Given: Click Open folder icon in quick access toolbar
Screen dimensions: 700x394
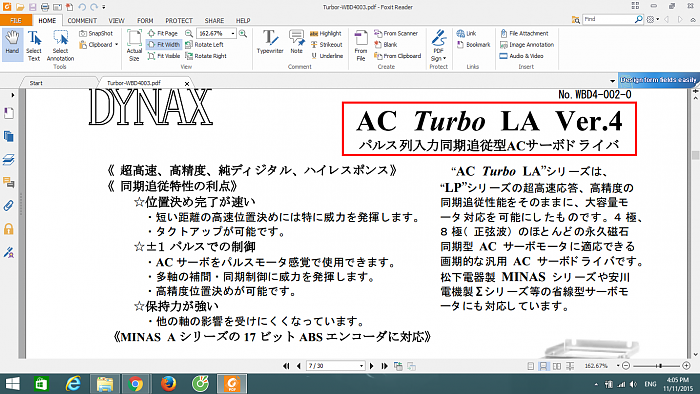Looking at the screenshot, I should click(x=20, y=7).
